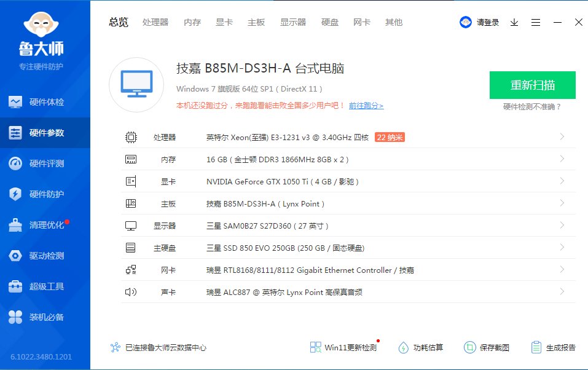Switch to the 主板 tab
The height and width of the screenshot is (370, 588).
(x=256, y=23)
